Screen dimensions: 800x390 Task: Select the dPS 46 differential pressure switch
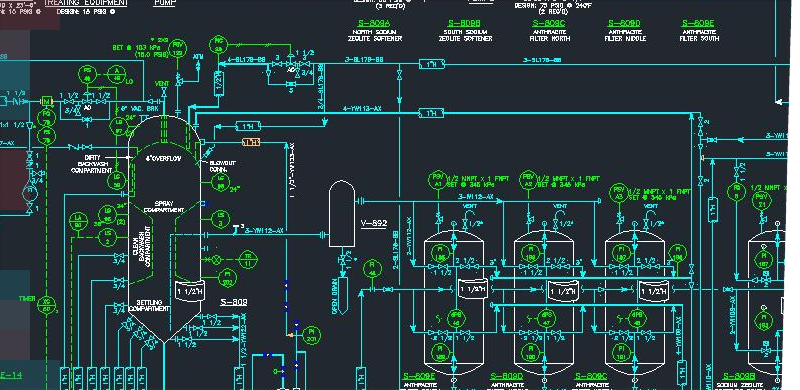pos(456,319)
